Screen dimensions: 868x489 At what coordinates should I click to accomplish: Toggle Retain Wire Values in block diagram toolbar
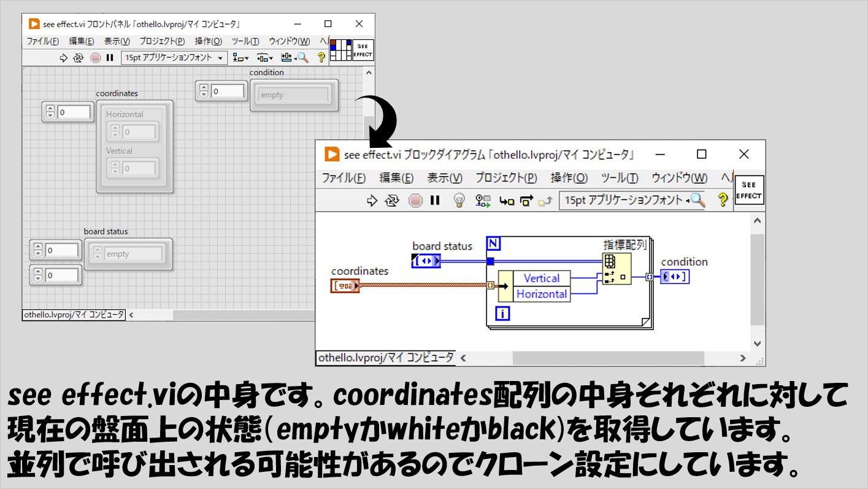click(x=483, y=201)
